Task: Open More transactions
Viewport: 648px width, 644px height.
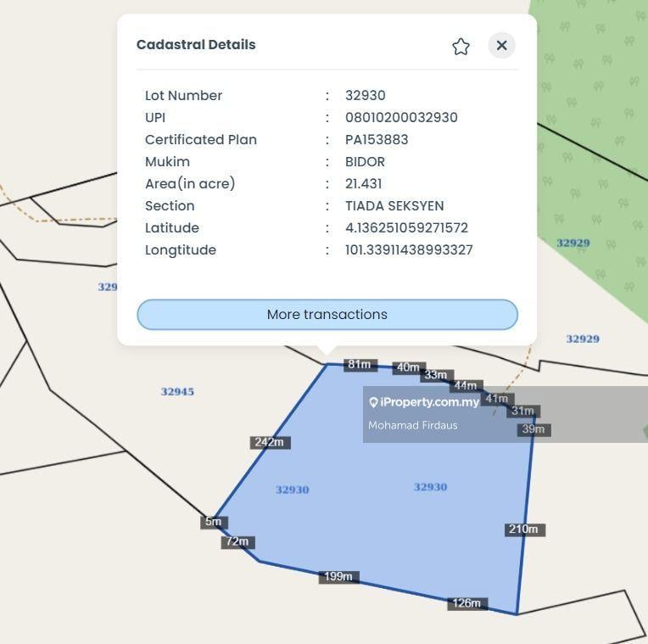Action: (327, 314)
